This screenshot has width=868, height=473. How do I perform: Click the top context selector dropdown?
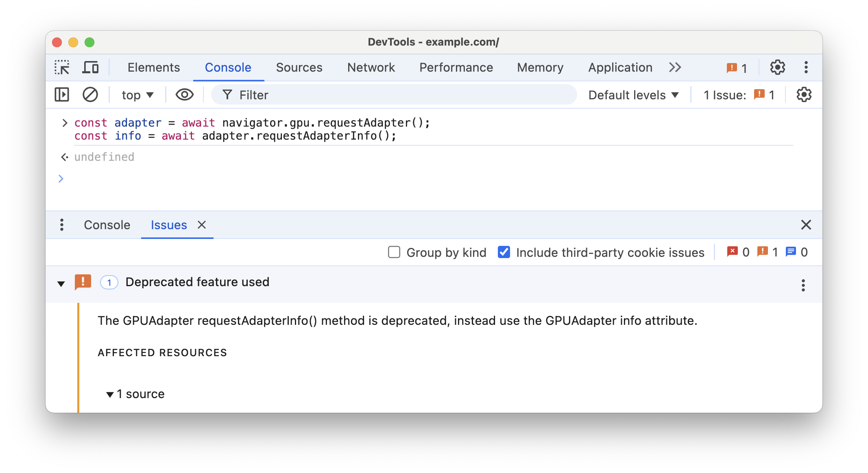tap(137, 94)
